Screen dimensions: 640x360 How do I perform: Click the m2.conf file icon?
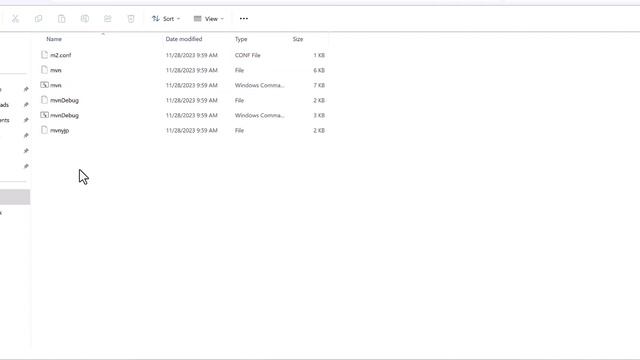[44, 55]
